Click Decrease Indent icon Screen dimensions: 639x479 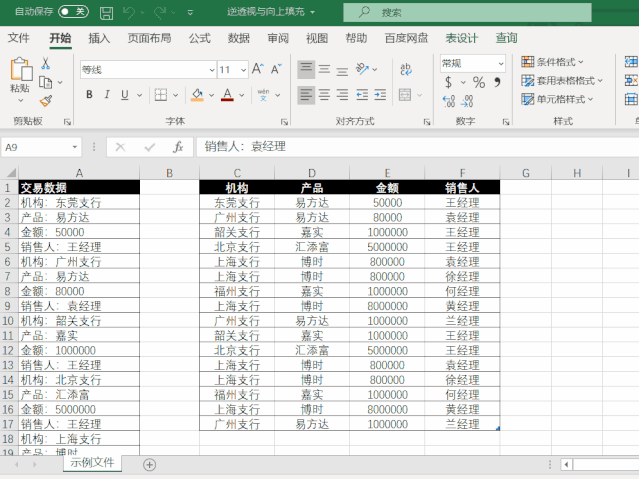coord(362,95)
